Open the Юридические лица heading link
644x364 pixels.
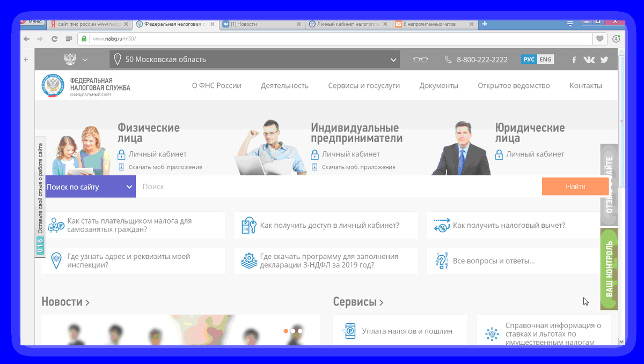(530, 133)
